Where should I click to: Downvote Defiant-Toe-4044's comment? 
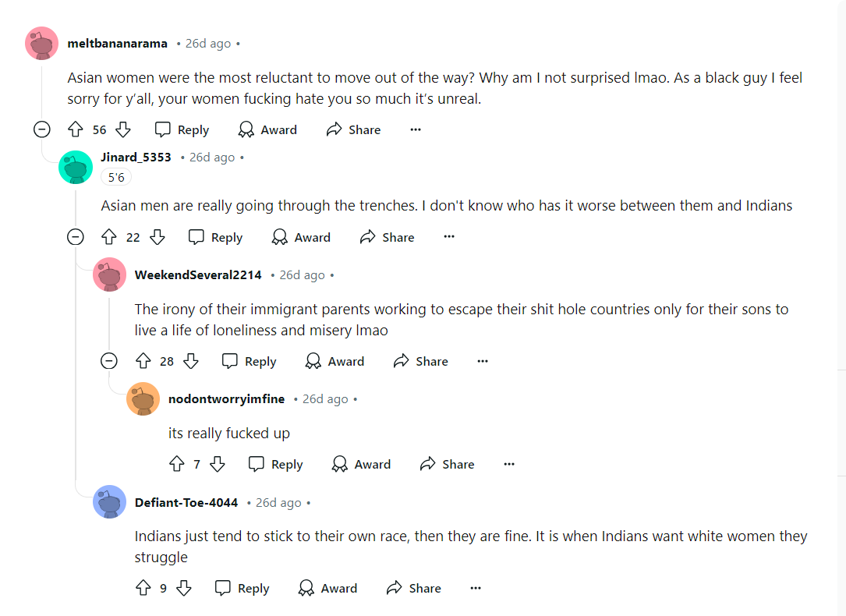[184, 588]
